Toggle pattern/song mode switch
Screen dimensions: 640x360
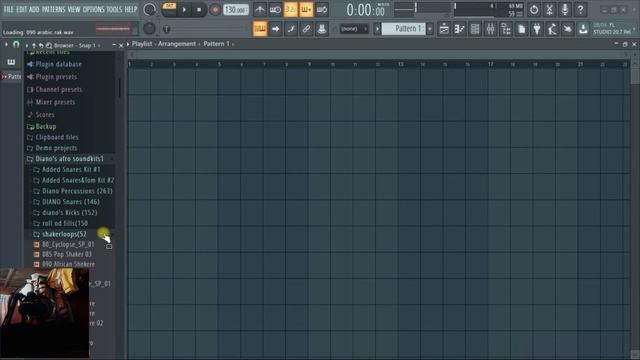[169, 9]
